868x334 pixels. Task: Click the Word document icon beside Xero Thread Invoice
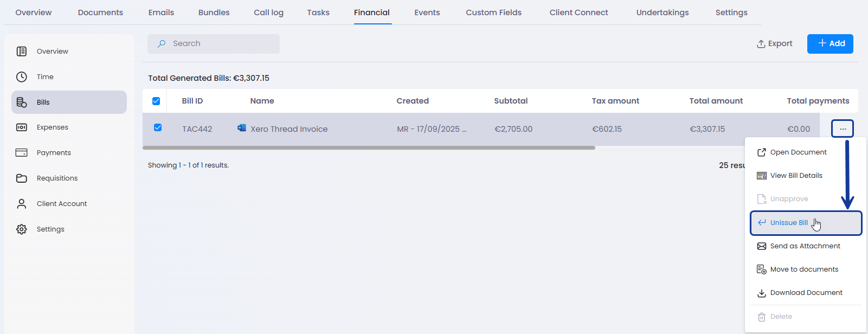(x=242, y=128)
